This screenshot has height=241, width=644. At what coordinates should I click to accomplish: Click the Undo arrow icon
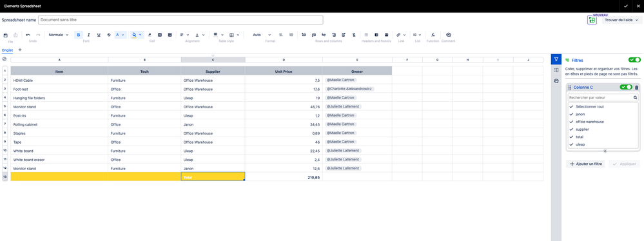[28, 35]
